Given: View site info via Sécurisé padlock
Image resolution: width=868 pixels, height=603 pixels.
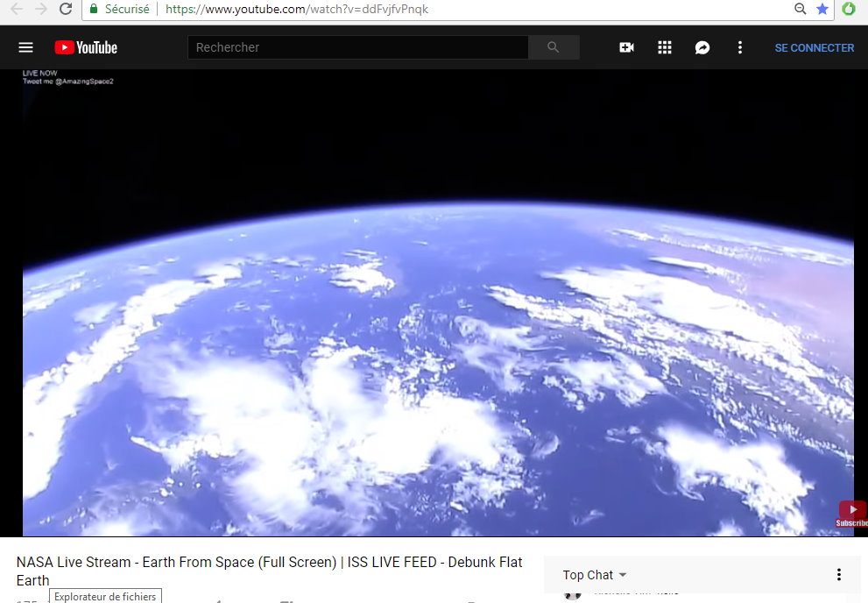Looking at the screenshot, I should 120,9.
